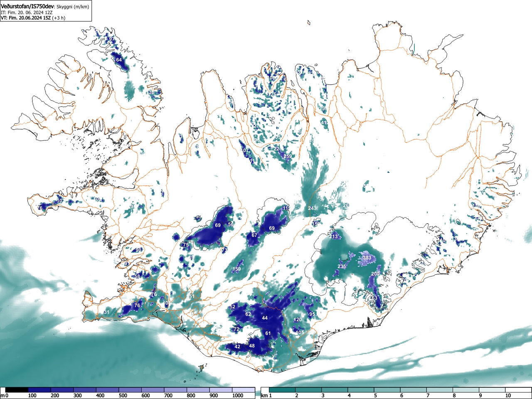Click the "62" visibility value on the map
The width and height of the screenshot is (532, 399).
coord(248,314)
